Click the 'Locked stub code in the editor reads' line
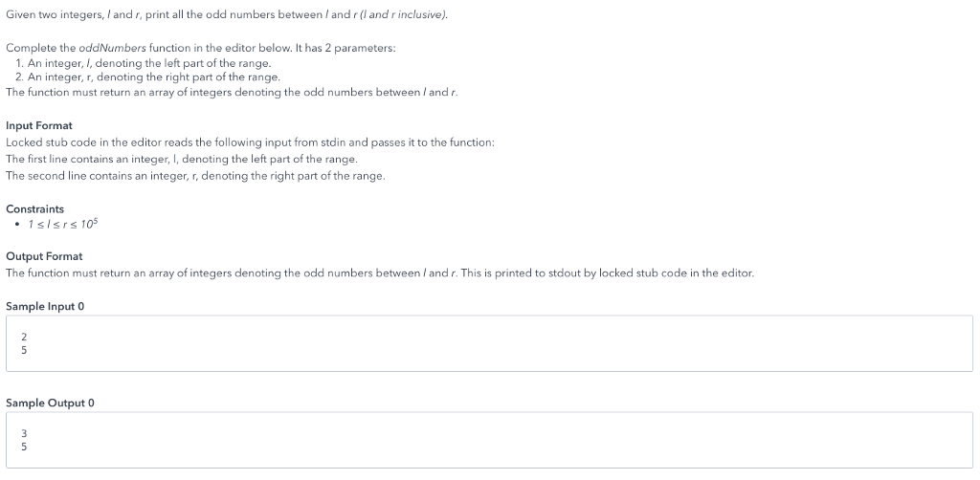Viewport: 980px width, 480px height. pos(249,142)
